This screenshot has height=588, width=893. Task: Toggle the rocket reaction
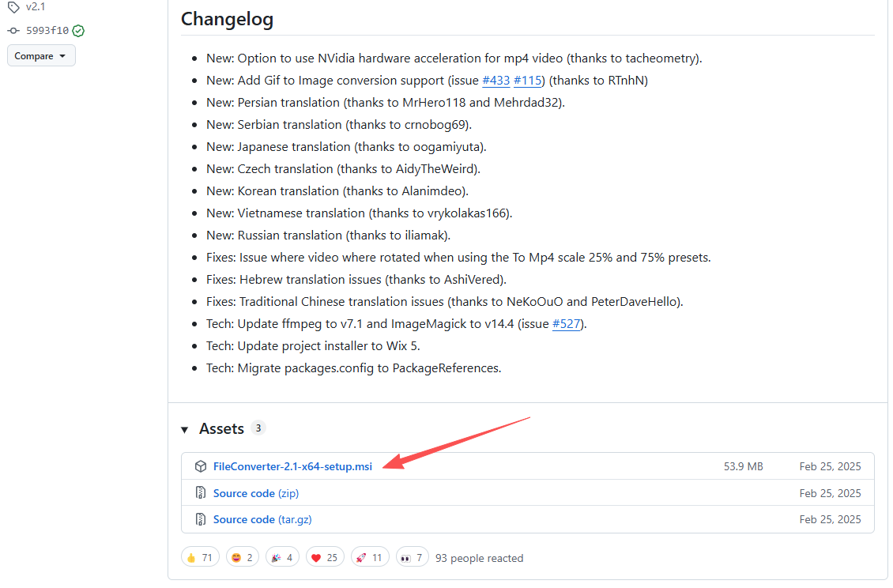[369, 558]
